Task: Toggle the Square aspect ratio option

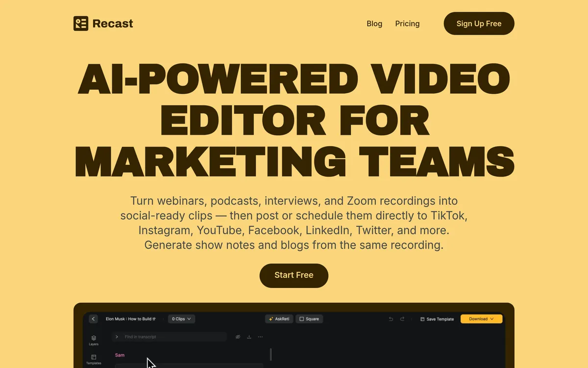Action: (309, 319)
